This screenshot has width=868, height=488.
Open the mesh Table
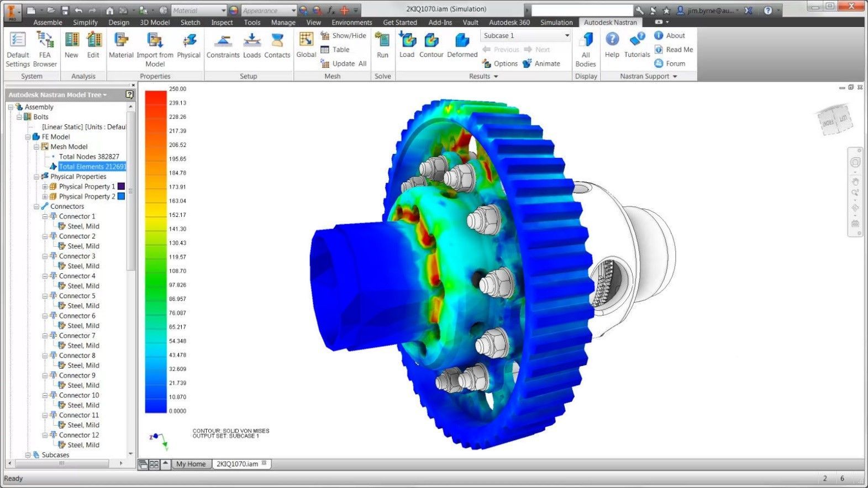(x=335, y=50)
